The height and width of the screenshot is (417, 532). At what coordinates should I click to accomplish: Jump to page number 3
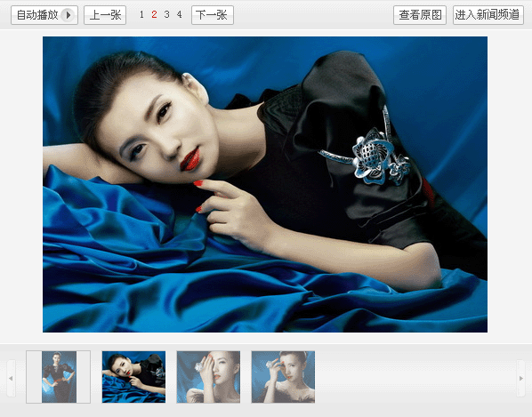166,14
